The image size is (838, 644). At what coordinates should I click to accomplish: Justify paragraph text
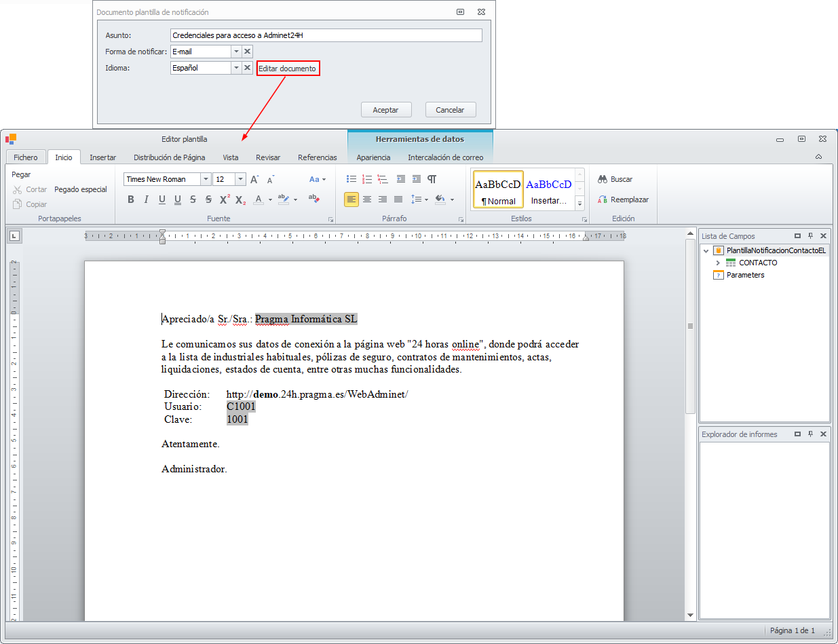coord(398,199)
